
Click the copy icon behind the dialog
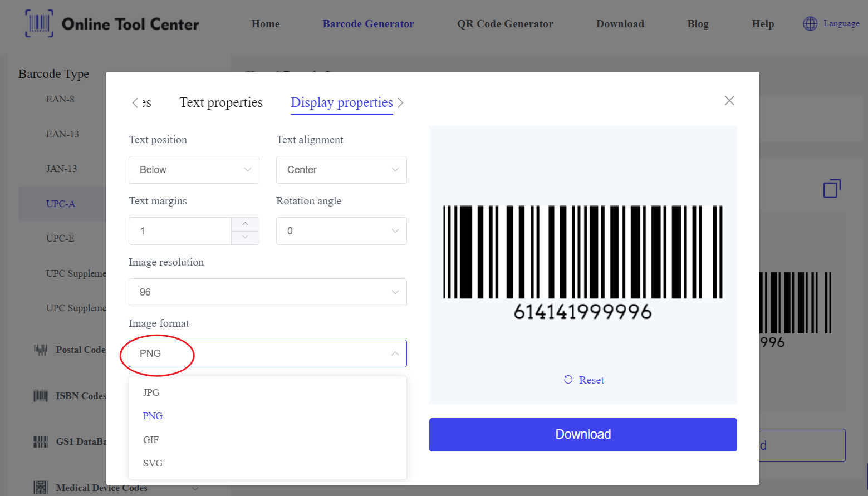pyautogui.click(x=832, y=188)
